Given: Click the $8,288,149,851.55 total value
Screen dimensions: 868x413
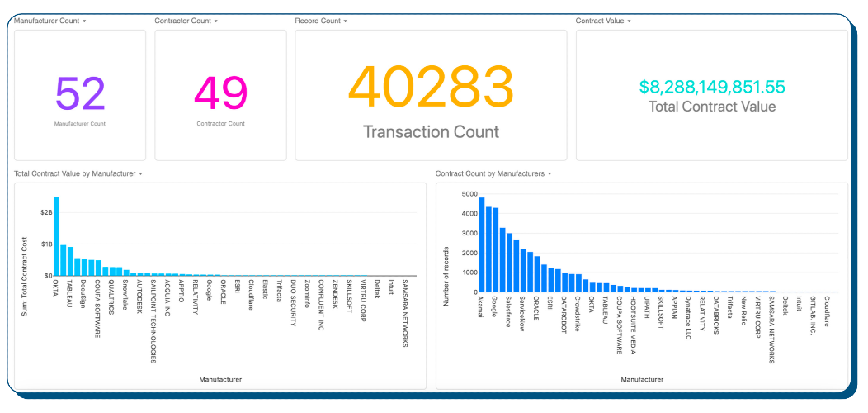Looking at the screenshot, I should coord(712,87).
